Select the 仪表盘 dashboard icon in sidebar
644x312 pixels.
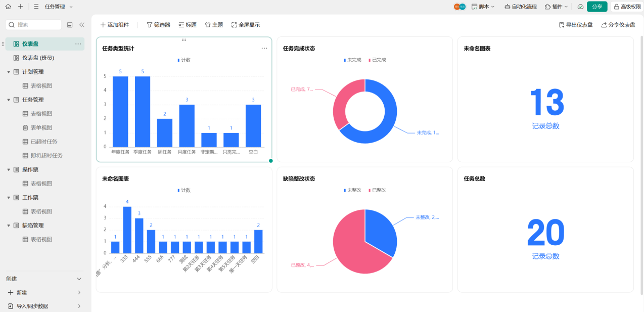coord(16,44)
